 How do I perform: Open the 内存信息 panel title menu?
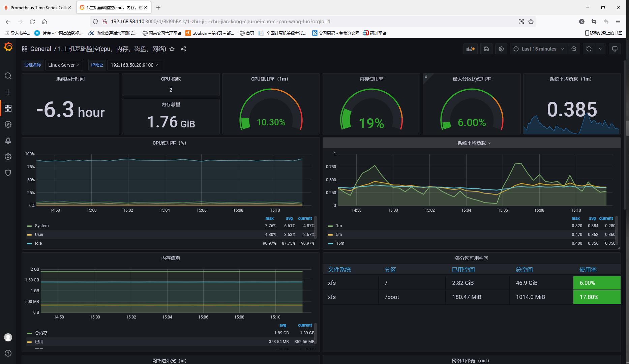click(171, 258)
